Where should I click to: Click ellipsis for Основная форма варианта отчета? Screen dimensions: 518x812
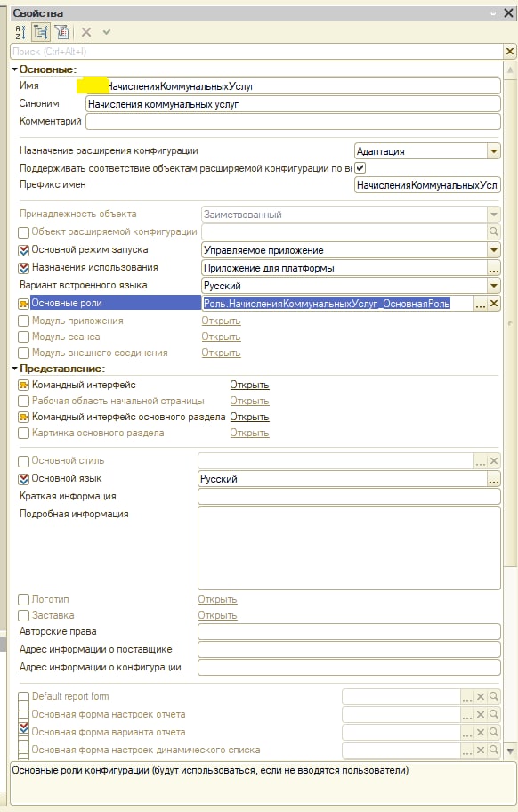[x=466, y=732]
